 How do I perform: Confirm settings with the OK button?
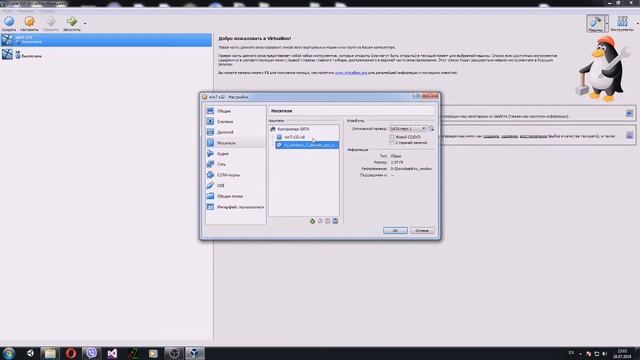click(395, 231)
